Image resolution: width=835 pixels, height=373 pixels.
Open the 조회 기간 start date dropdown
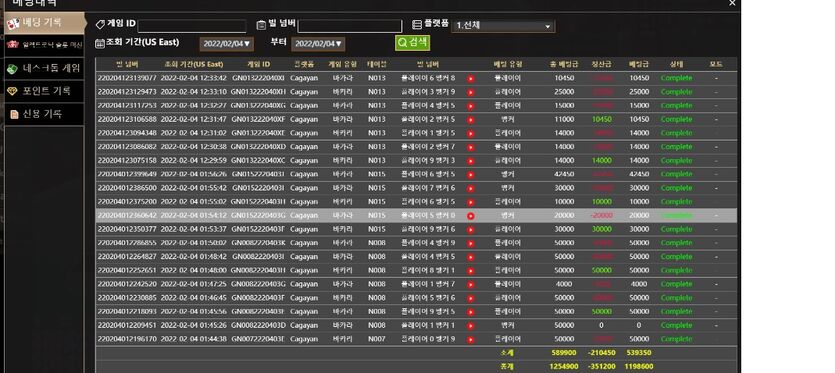[x=227, y=44]
